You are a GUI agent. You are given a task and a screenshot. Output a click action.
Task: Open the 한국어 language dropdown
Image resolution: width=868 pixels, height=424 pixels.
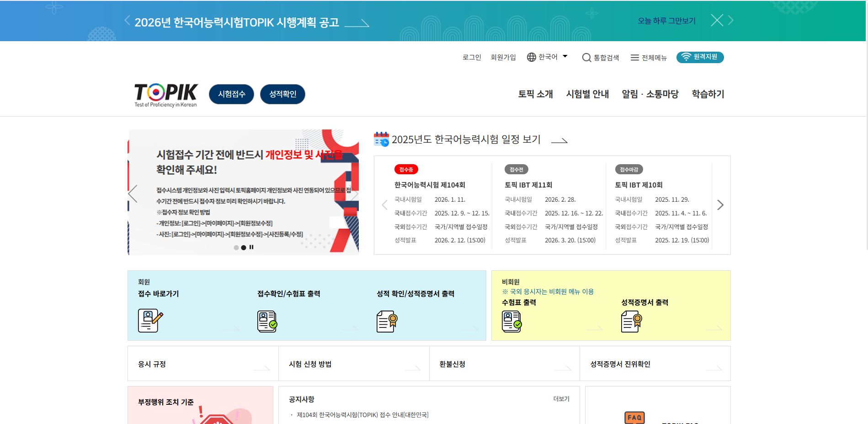(x=547, y=57)
